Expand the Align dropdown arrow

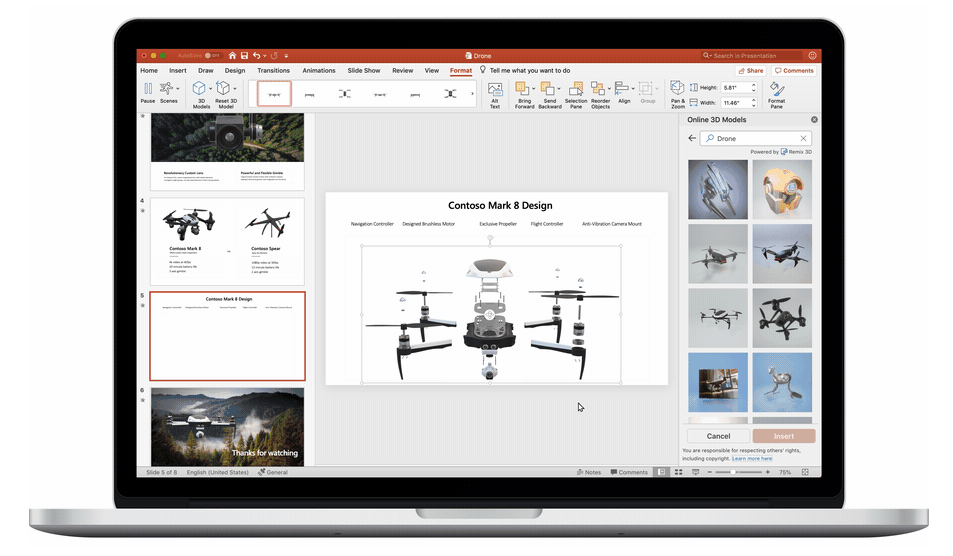pyautogui.click(x=633, y=89)
